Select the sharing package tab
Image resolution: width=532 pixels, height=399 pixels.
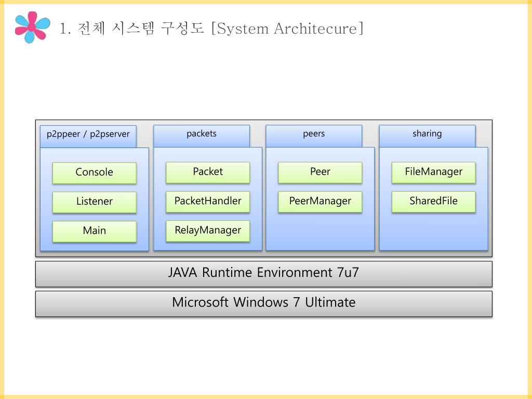click(427, 136)
